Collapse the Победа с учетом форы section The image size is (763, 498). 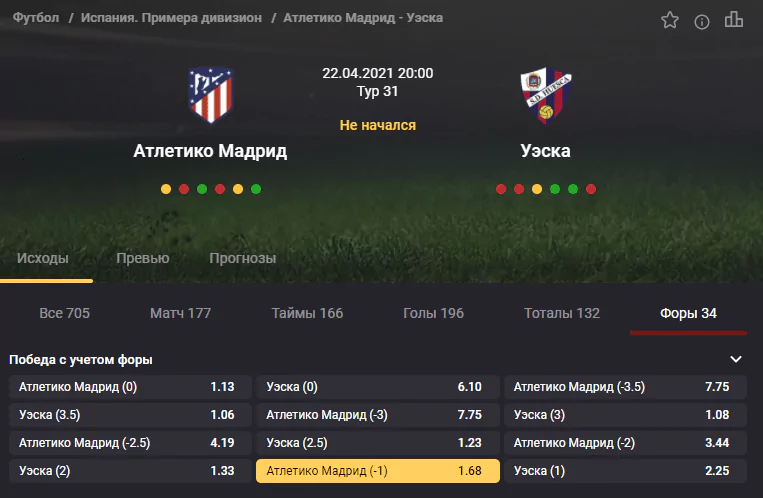coord(736,359)
